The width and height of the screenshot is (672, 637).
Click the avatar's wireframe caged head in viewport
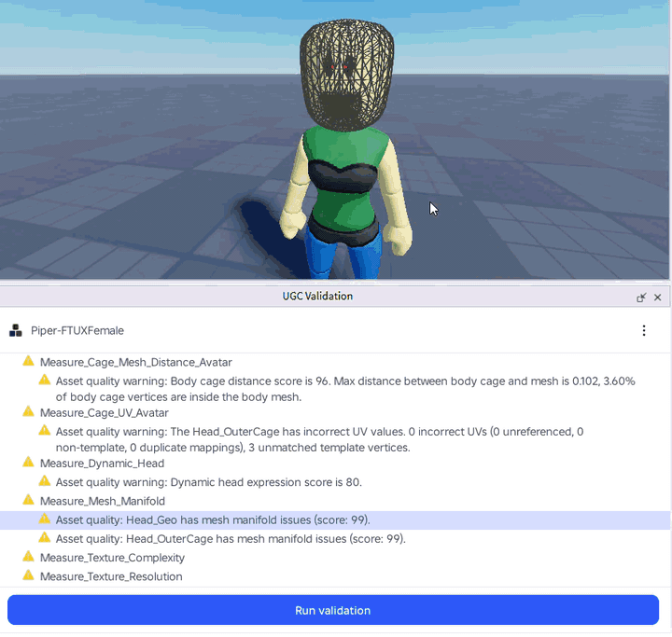346,75
